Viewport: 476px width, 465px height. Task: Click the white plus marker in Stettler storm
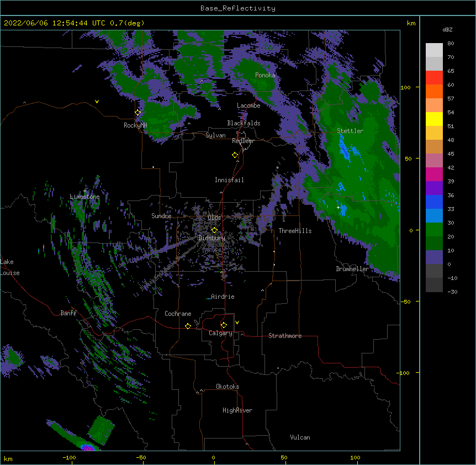(338, 207)
